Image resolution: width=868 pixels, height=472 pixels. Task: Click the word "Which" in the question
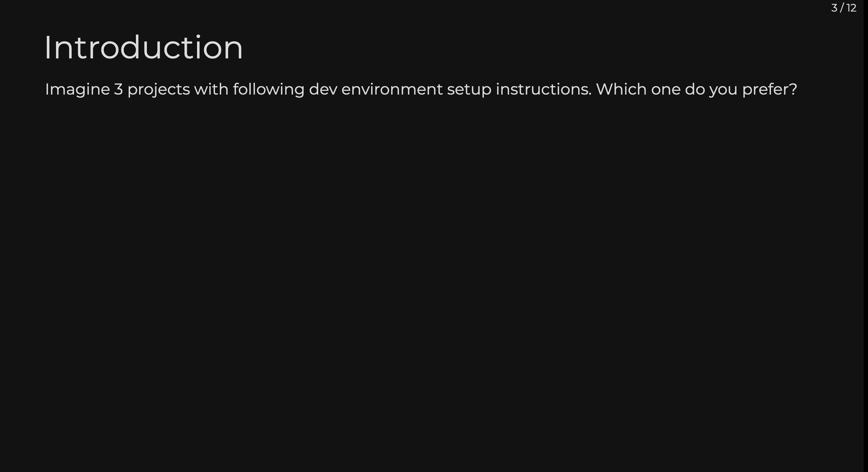coord(621,89)
